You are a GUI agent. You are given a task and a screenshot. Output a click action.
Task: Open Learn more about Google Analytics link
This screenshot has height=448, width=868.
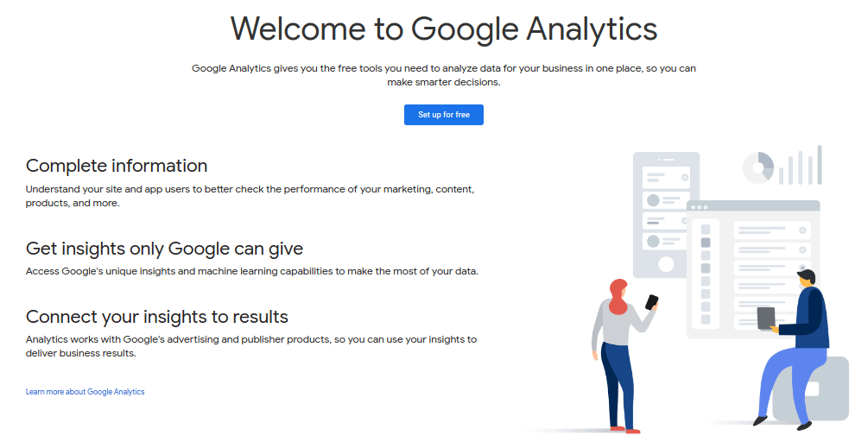tap(85, 392)
